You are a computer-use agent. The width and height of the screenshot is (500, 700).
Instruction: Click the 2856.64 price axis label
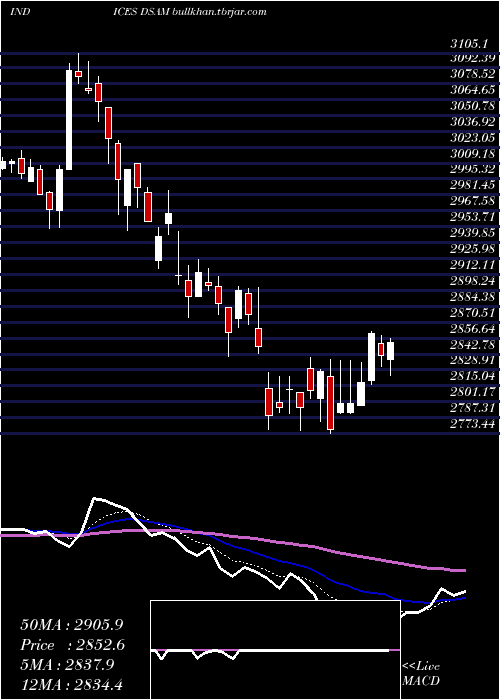[473, 329]
